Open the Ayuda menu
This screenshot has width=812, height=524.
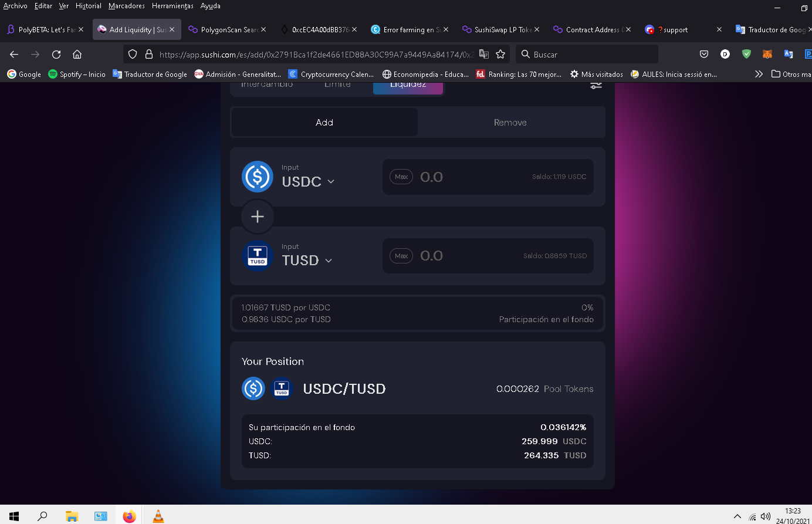[211, 6]
